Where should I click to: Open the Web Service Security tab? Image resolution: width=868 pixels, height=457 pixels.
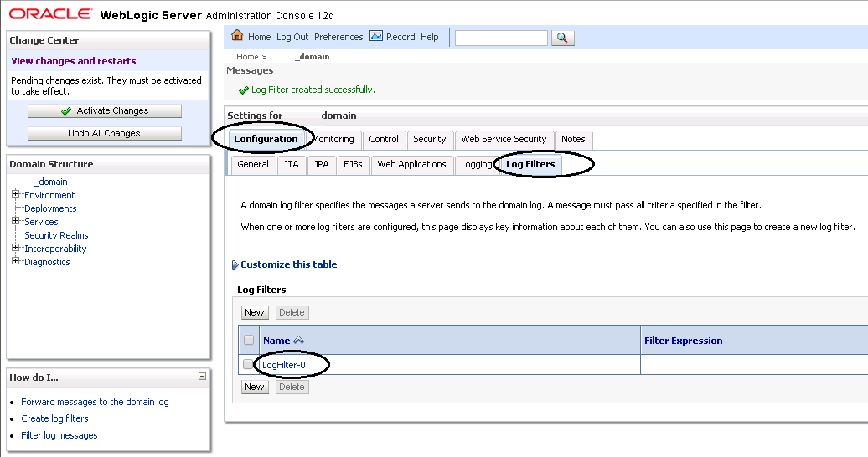504,140
